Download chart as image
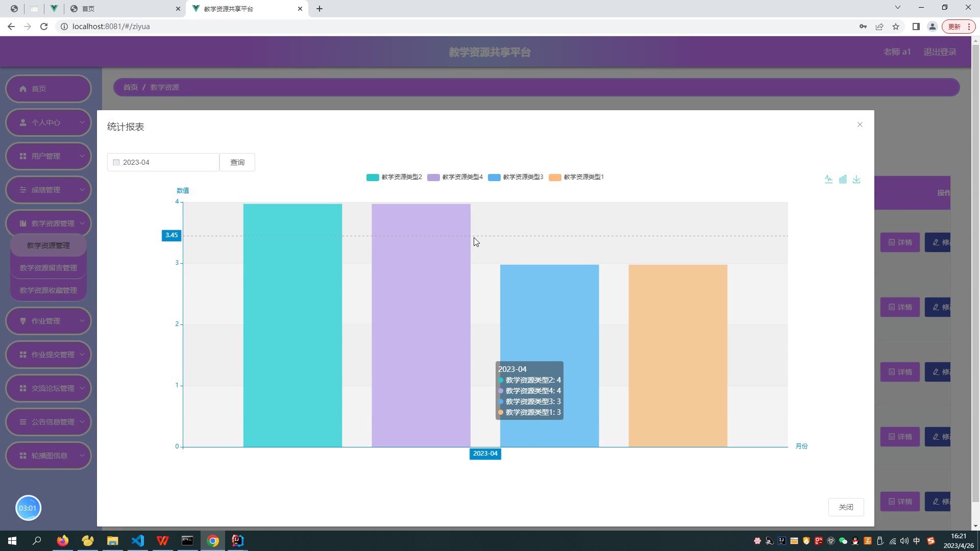Screen dimensions: 980x551 tap(856, 179)
